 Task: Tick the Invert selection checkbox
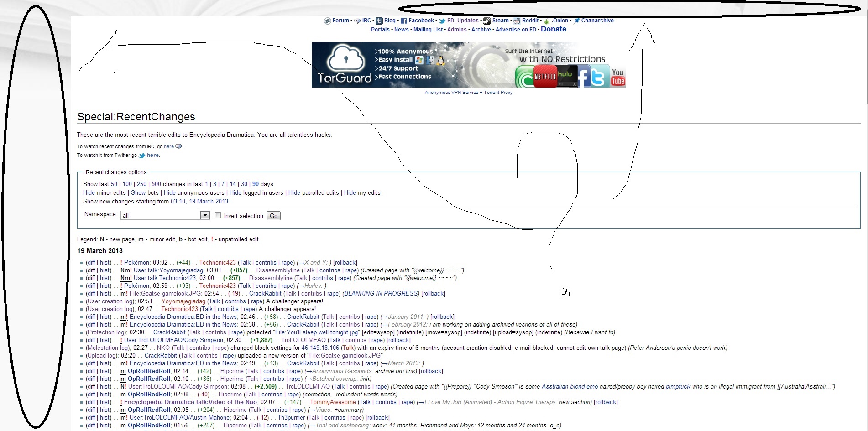click(x=218, y=215)
